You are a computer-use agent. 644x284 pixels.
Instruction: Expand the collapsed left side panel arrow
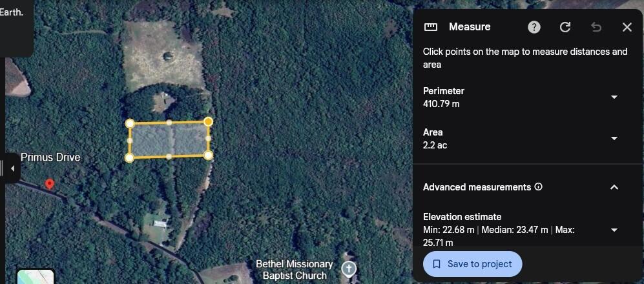point(12,168)
